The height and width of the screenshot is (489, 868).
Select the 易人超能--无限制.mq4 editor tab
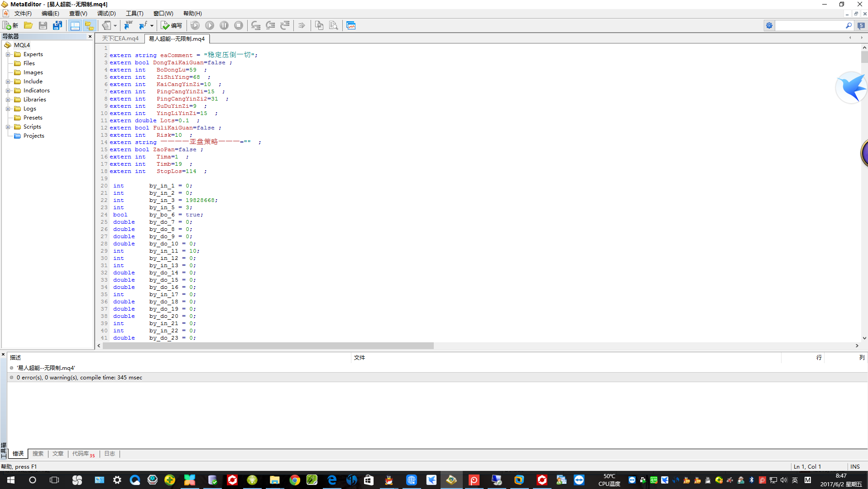click(x=177, y=38)
